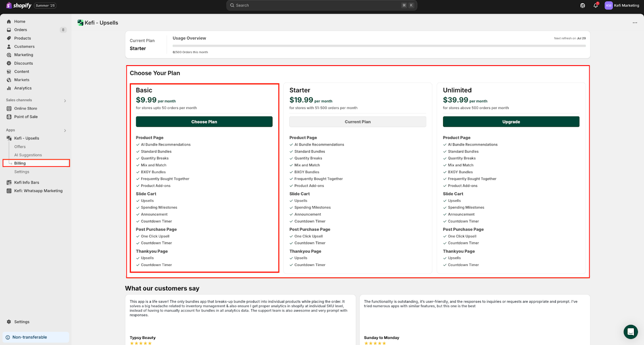Open the three-dot more actions menu

635,23
